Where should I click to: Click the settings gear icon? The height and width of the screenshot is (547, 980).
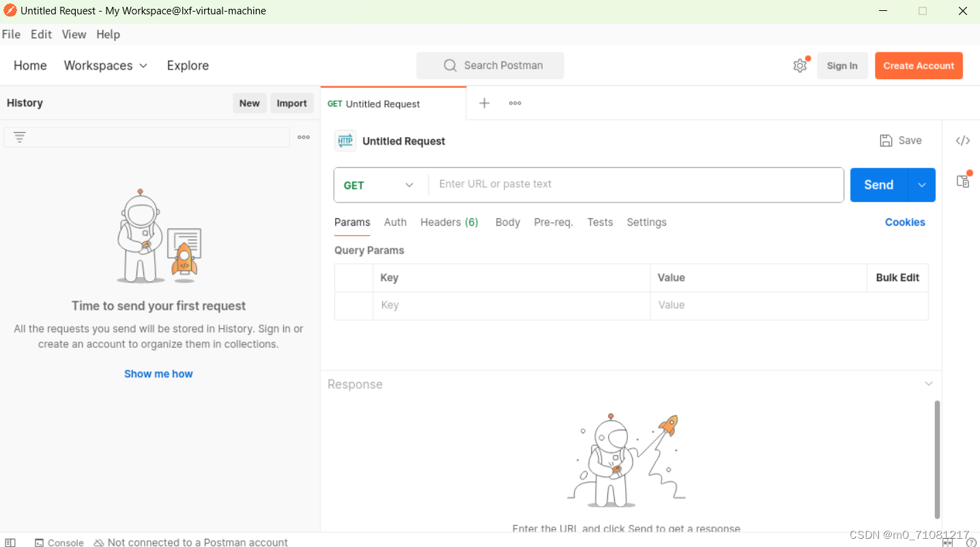800,65
